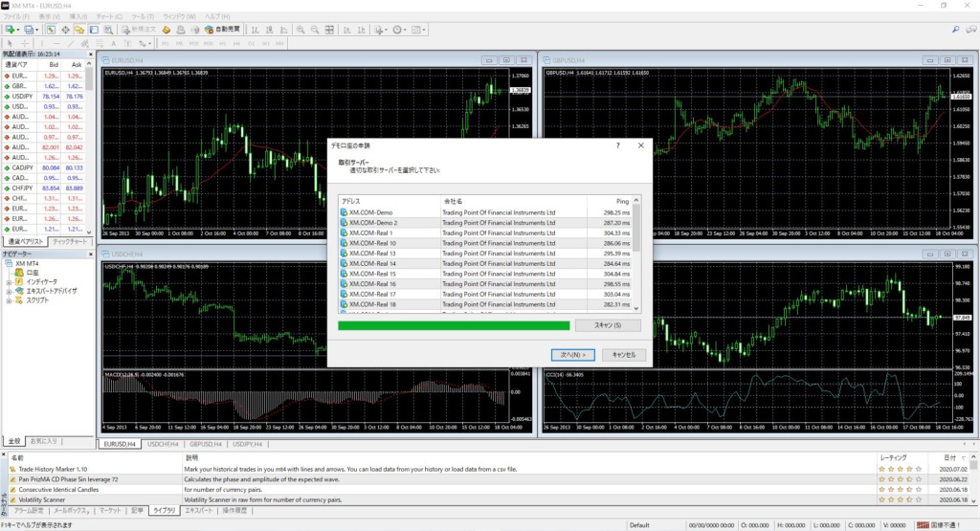
Task: Expand the インディケータ tree node
Action: click(x=10, y=281)
